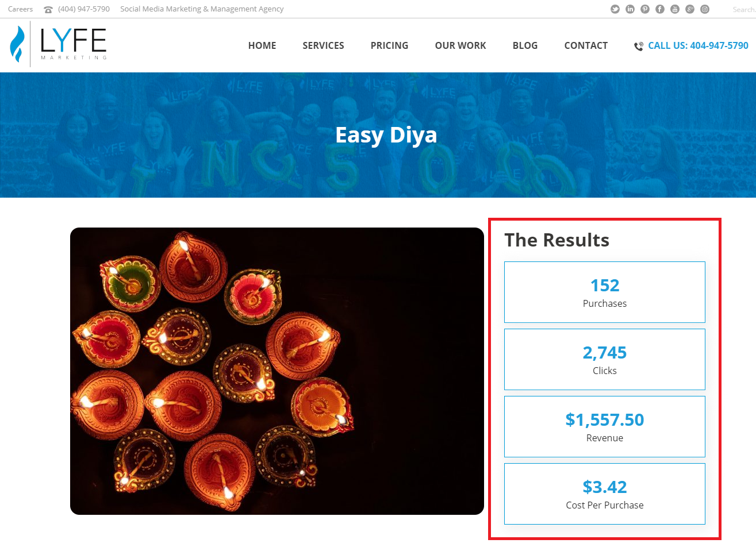Click the (404) 947-5790 top bar number
756x547 pixels.
(83, 9)
